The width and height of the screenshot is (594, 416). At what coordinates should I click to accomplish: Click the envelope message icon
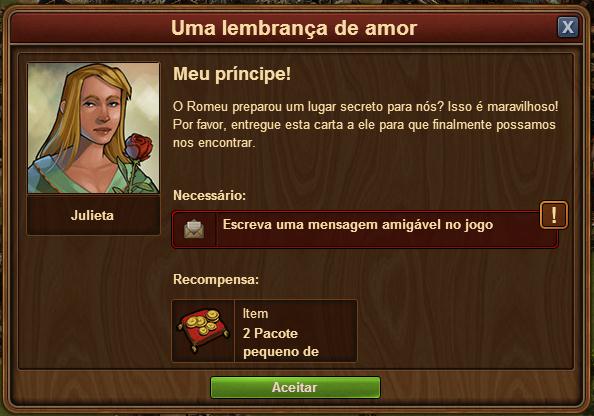pos(194,229)
